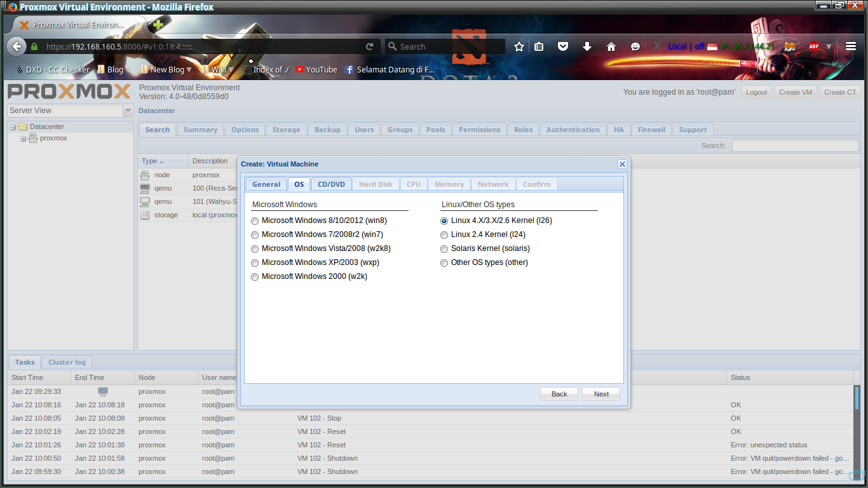Screen dimensions: 868x488
Task: Click the Indonesian flag IP icon
Action: [712, 46]
